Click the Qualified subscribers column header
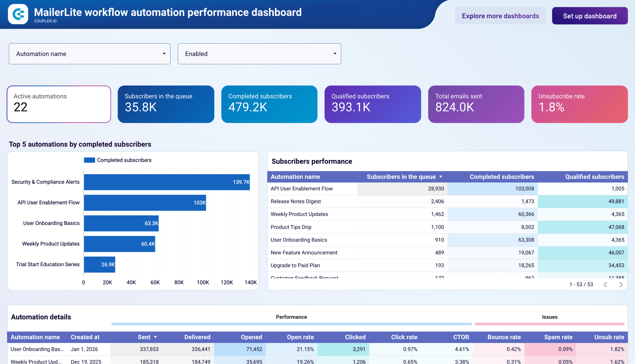The height and width of the screenshot is (364, 635). [595, 177]
